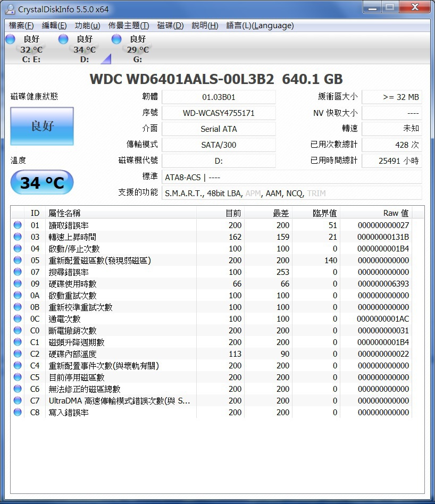This screenshot has height=504, width=435.
Task: Click raw value 0000000131B
Action: [x=383, y=237]
